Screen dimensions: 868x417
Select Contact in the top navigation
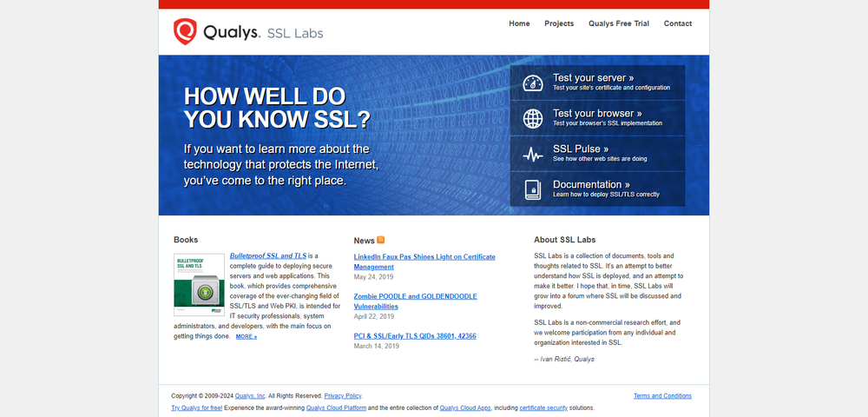[x=678, y=23]
